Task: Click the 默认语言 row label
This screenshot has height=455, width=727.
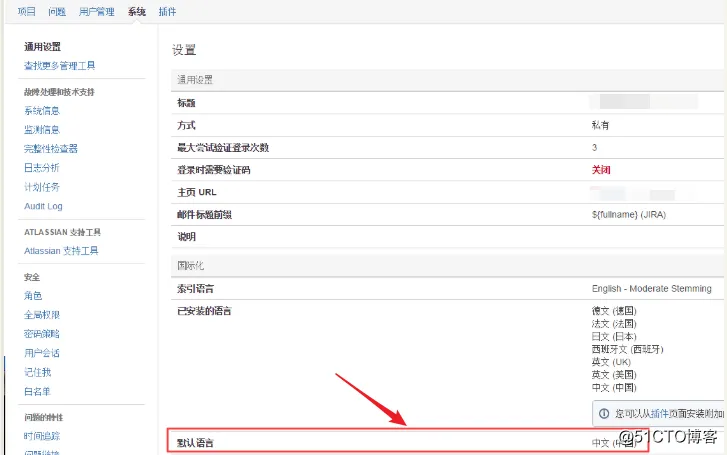Action: click(195, 443)
